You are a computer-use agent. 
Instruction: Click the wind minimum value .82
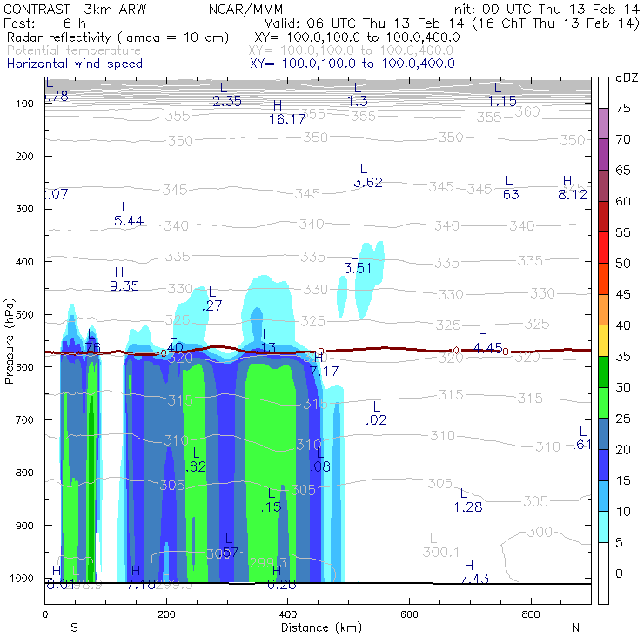[196, 467]
